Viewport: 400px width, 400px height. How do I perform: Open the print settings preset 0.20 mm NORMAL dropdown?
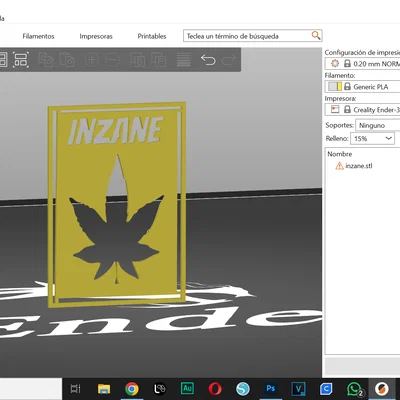(362, 63)
